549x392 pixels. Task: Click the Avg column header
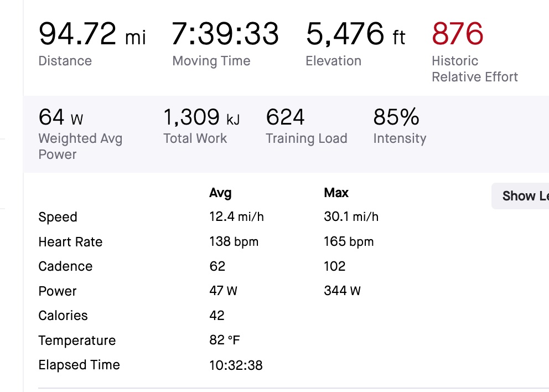(220, 193)
